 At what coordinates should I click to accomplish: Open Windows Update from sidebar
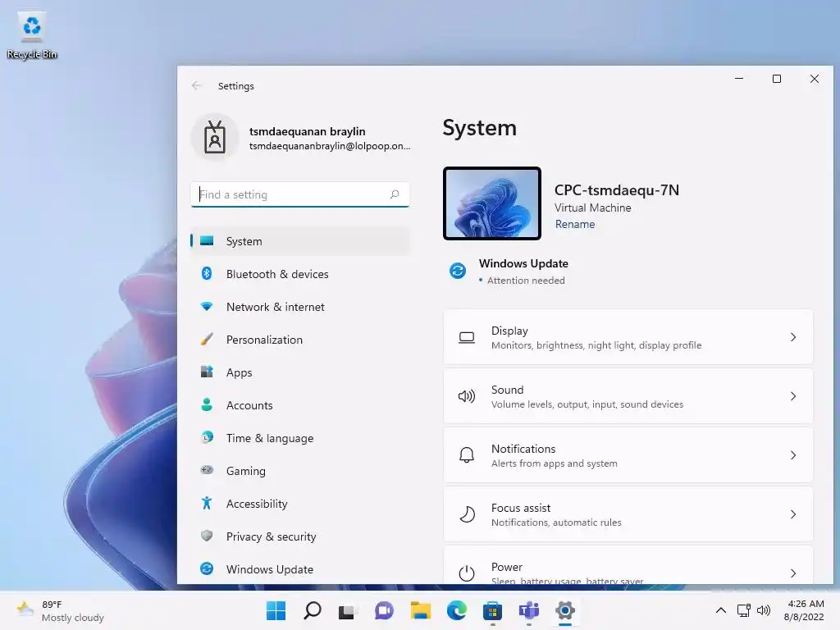point(300,568)
